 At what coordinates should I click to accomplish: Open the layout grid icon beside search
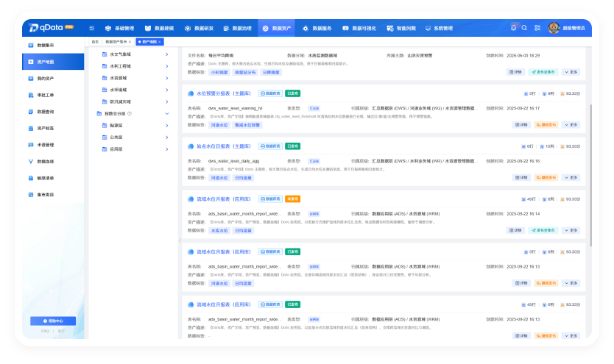coord(537,28)
